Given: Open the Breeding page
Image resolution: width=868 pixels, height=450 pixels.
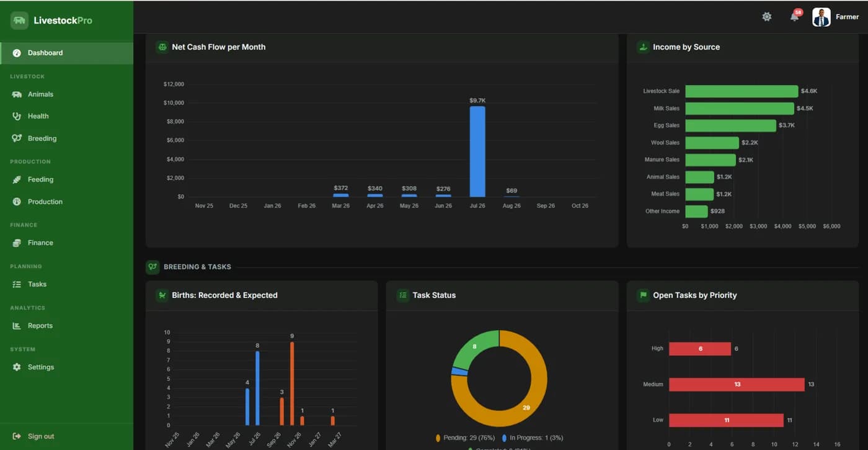Looking at the screenshot, I should point(66,138).
